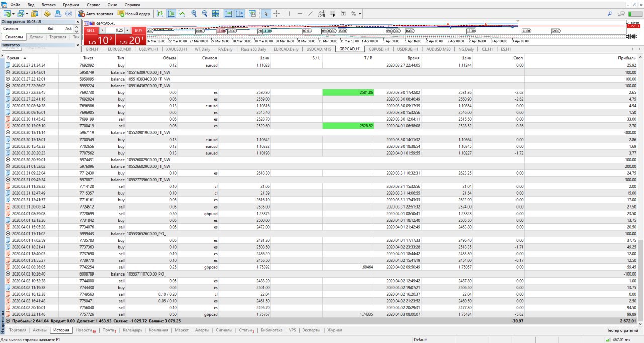Toggle the Market Watch window icon
This screenshot has height=343, width=644.
[35, 14]
